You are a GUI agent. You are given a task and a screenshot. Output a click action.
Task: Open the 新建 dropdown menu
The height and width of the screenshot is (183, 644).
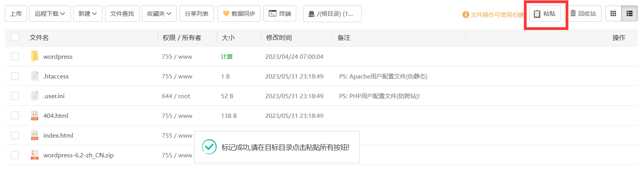coord(87,14)
